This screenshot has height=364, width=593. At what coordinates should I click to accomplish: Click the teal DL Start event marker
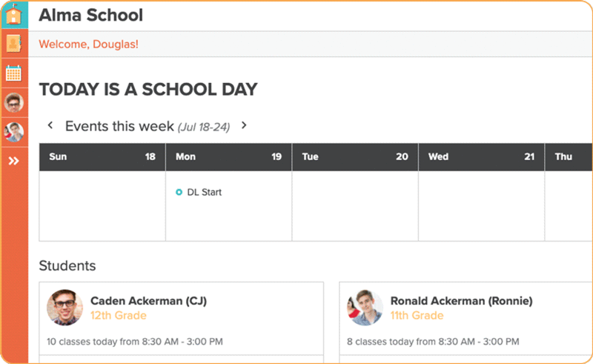tap(179, 192)
